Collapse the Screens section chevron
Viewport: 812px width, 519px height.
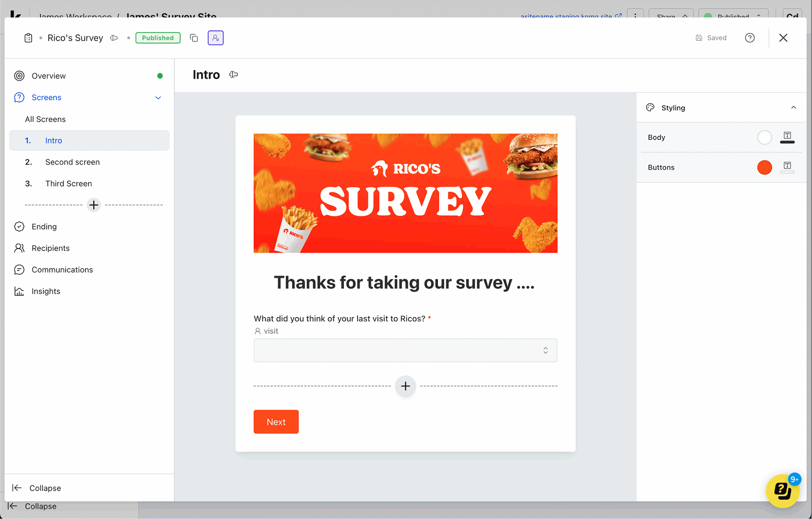(158, 98)
